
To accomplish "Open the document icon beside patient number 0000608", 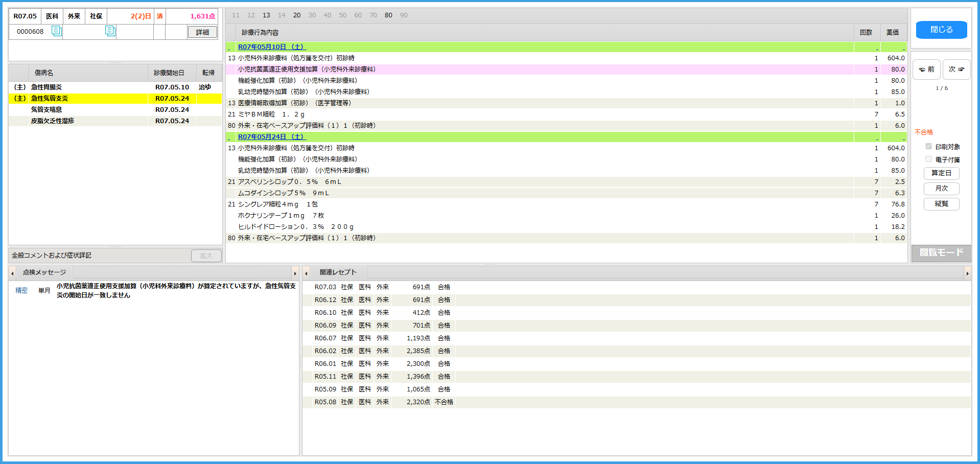I will (56, 31).
